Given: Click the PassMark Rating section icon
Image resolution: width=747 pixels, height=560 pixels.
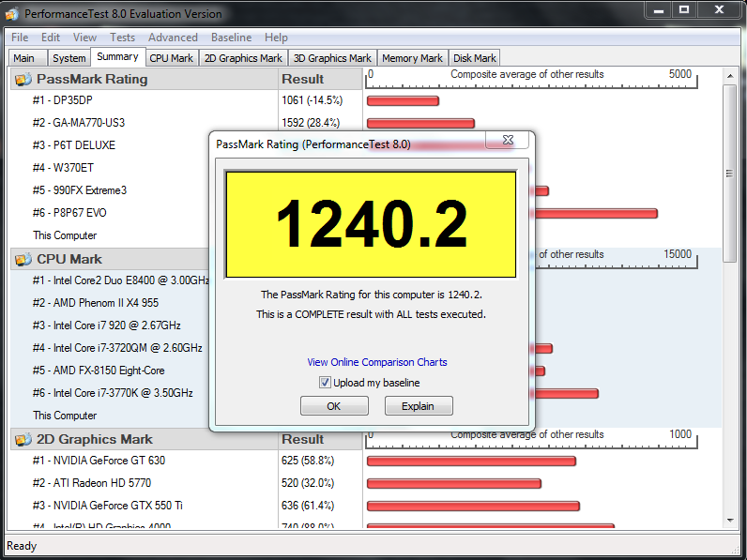Looking at the screenshot, I should point(23,80).
